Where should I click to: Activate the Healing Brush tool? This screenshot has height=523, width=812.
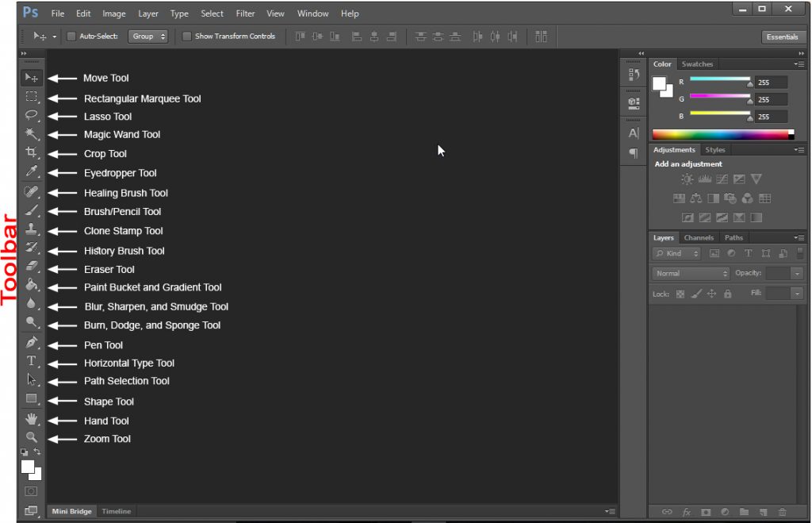click(x=32, y=192)
